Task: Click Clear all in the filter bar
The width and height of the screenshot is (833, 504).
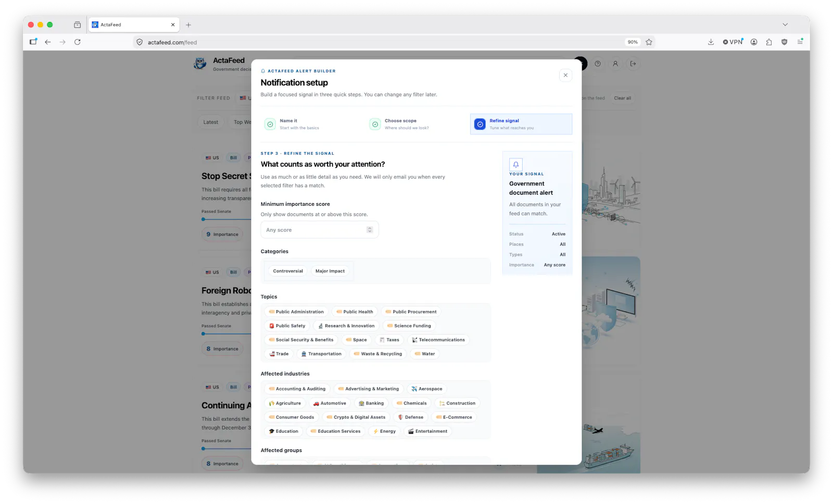Action: pos(623,98)
